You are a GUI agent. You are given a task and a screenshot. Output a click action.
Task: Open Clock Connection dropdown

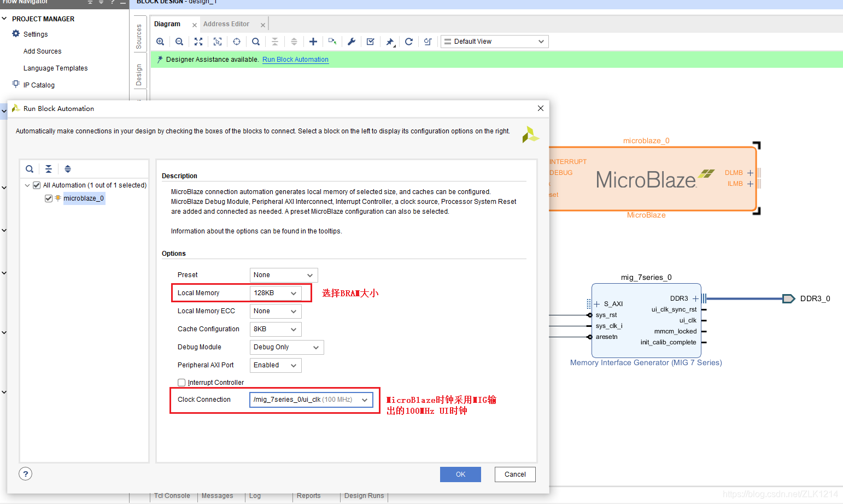coord(312,400)
